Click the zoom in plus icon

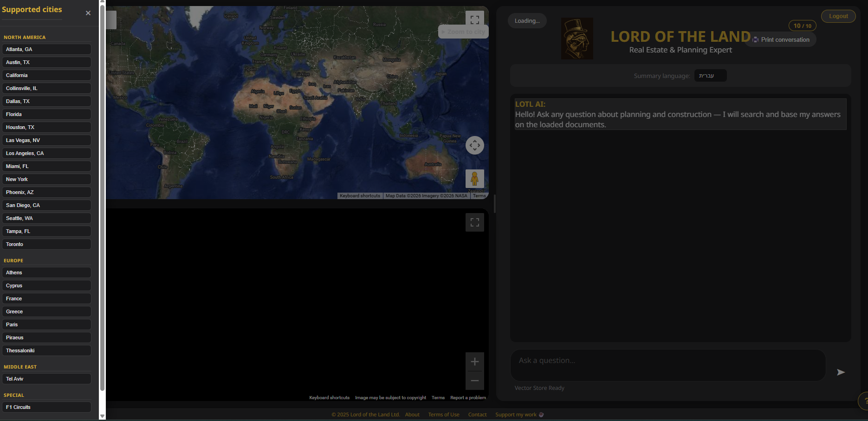coord(474,361)
